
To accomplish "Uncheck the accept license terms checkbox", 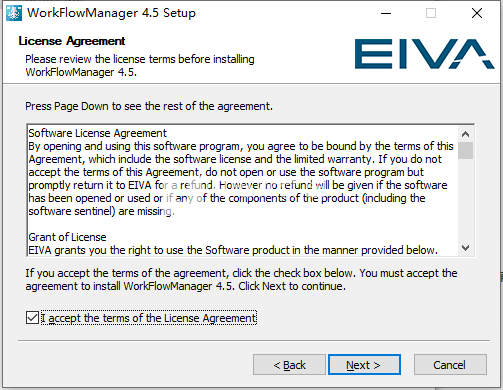I will (32, 318).
